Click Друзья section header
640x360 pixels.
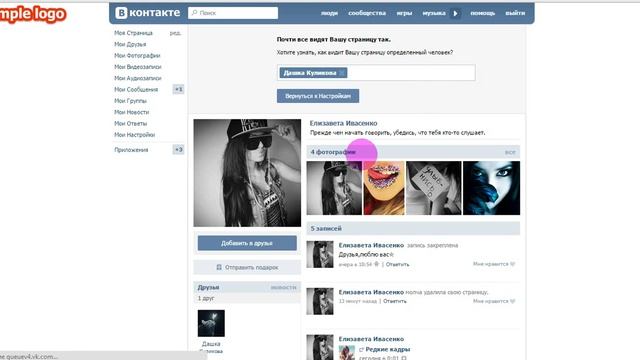tap(208, 287)
